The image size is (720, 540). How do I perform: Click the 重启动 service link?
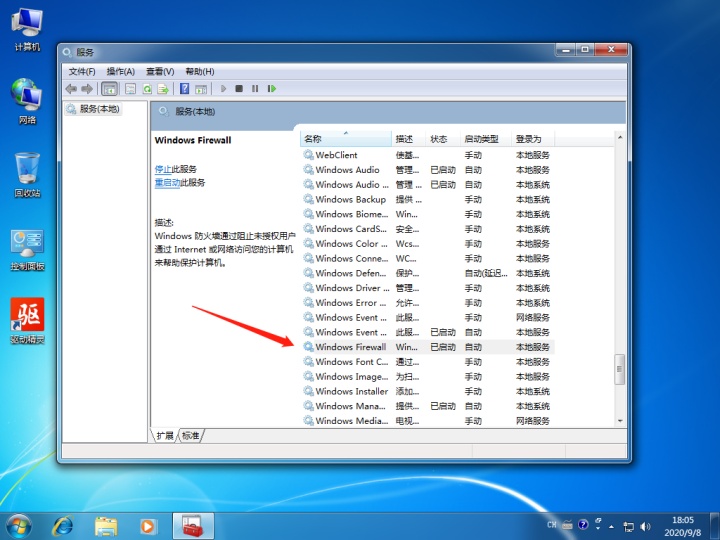[167, 183]
